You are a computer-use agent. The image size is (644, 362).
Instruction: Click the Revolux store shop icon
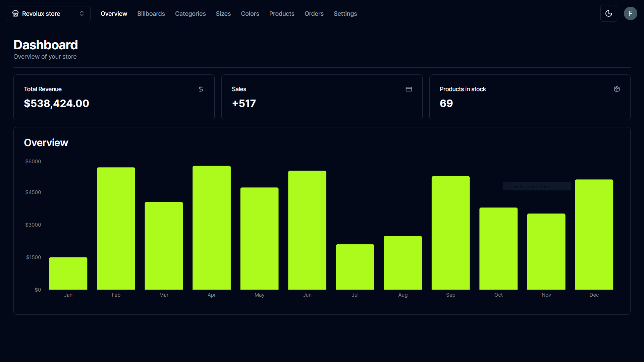(x=16, y=13)
